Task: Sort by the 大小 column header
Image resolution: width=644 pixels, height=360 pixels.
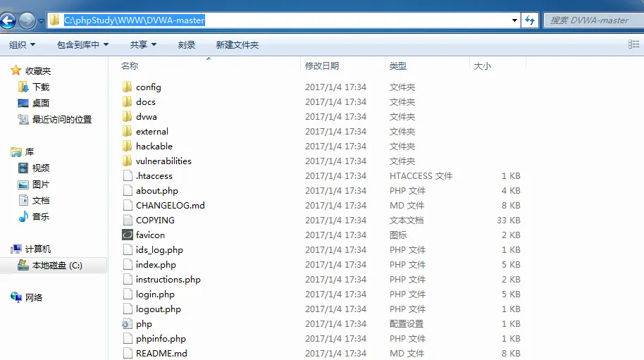Action: click(x=482, y=66)
